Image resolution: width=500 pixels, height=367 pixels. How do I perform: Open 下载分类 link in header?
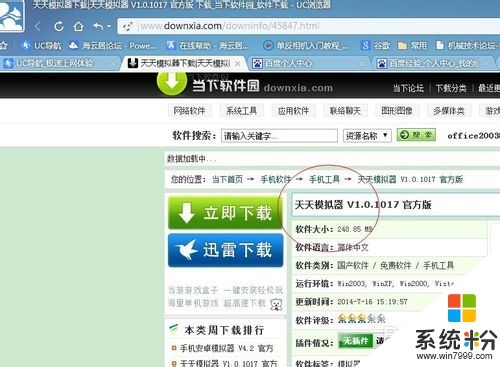tap(451, 88)
